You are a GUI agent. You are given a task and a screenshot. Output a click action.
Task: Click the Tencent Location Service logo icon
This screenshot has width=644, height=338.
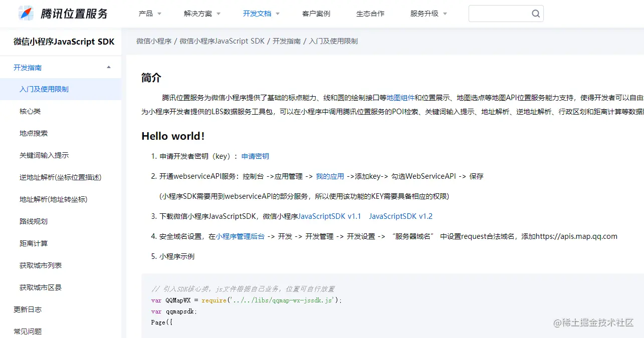pyautogui.click(x=26, y=13)
